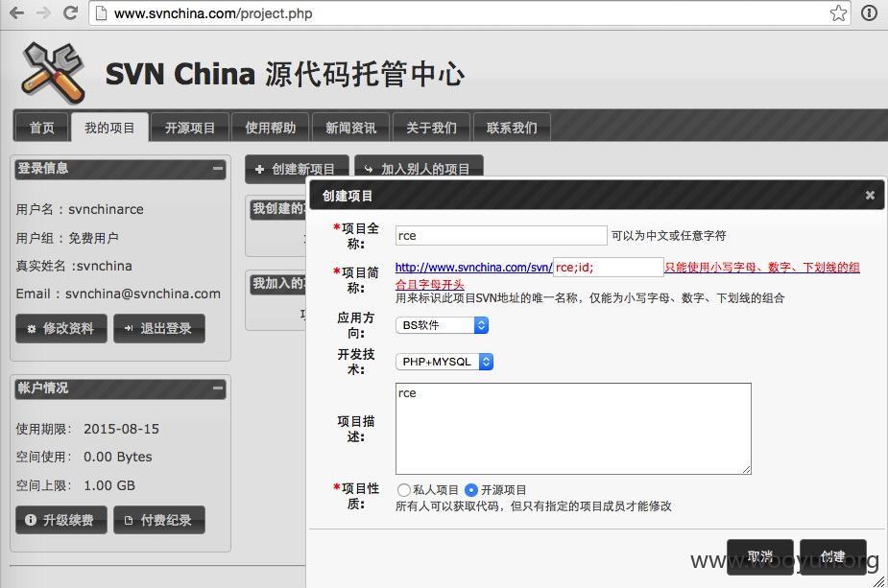Select the 私人项目 radio button
Image resolution: width=888 pixels, height=588 pixels.
coord(403,489)
